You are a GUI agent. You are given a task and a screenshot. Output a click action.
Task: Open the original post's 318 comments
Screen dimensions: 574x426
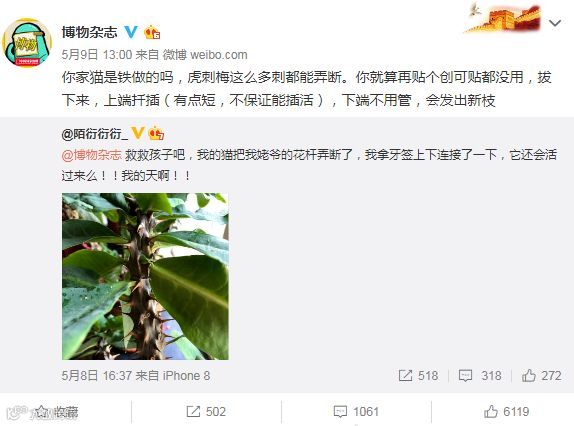tap(480, 375)
